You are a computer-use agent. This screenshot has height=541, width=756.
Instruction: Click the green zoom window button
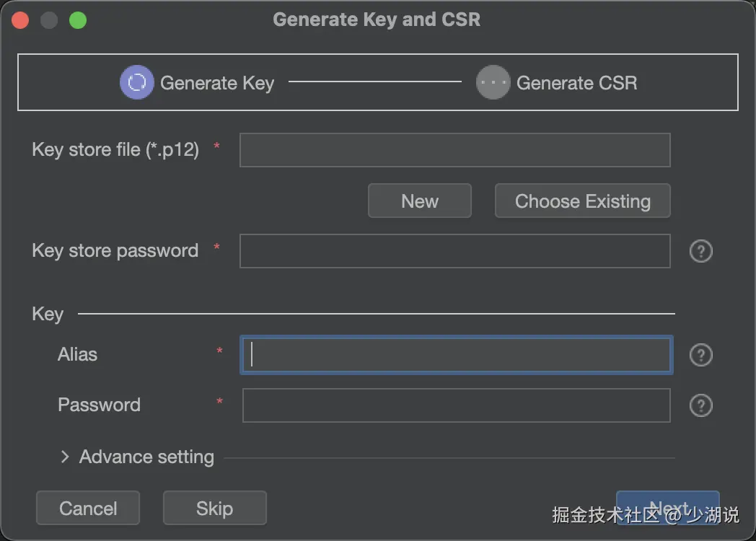pos(78,20)
